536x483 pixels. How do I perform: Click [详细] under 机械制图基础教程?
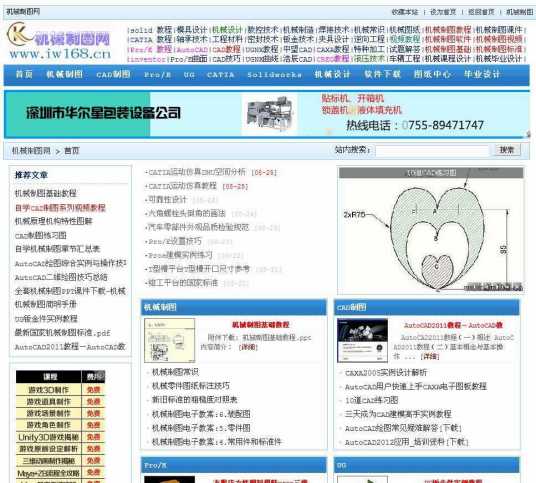coord(248,347)
